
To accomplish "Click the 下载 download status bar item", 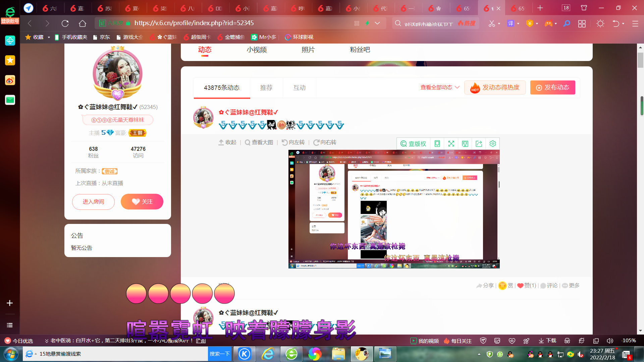I will [547, 341].
